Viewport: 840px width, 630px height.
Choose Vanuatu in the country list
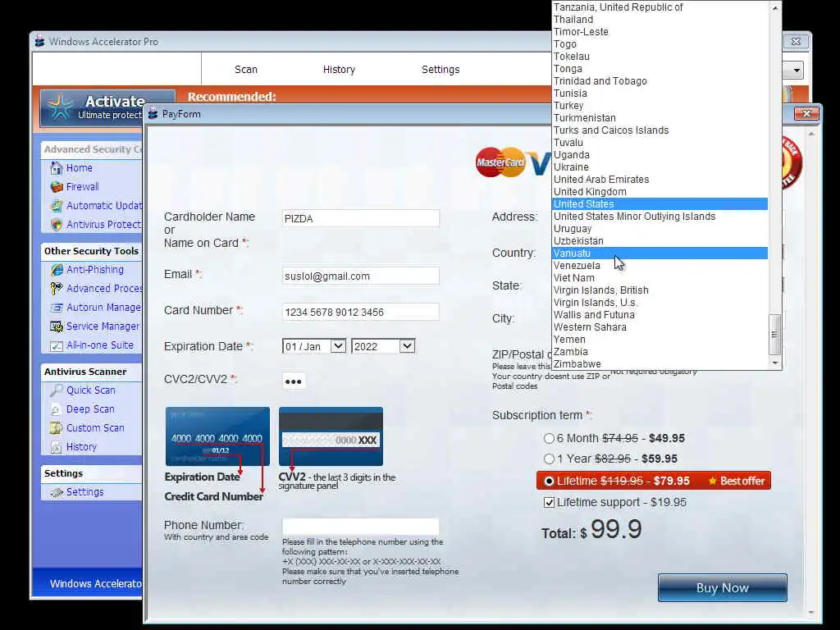(660, 253)
